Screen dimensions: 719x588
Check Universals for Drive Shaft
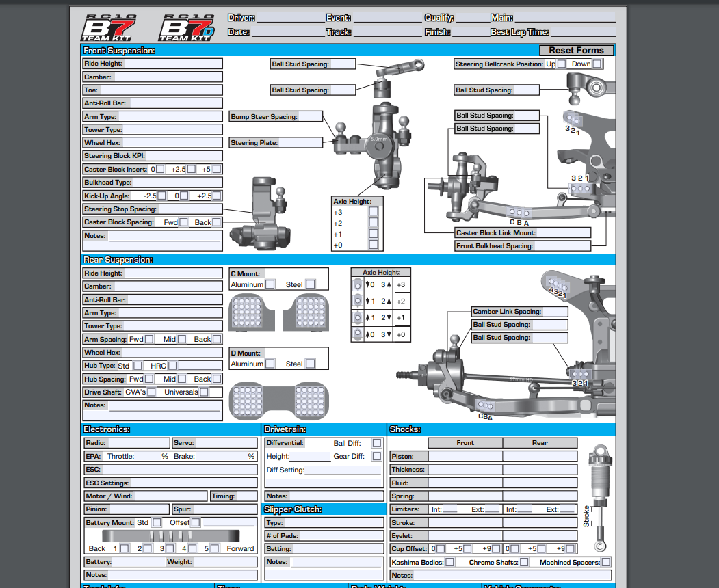click(x=203, y=392)
